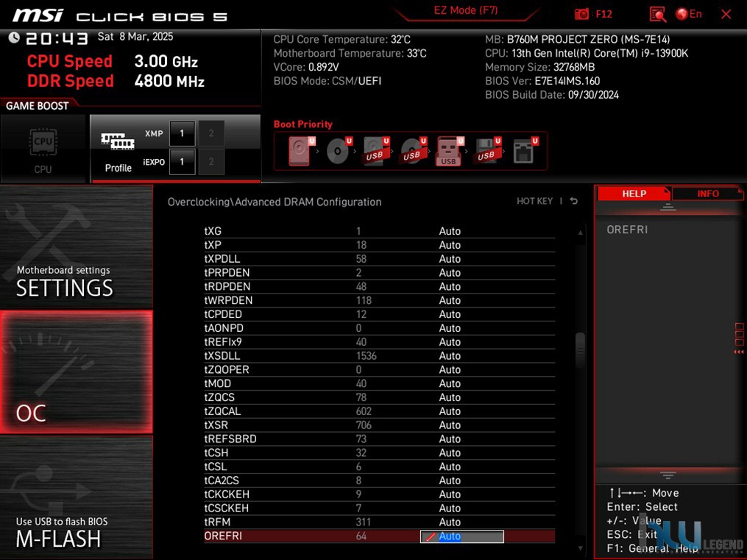Viewport: 747px width, 560px height.
Task: Set tCPDED Auto value
Action: (450, 313)
